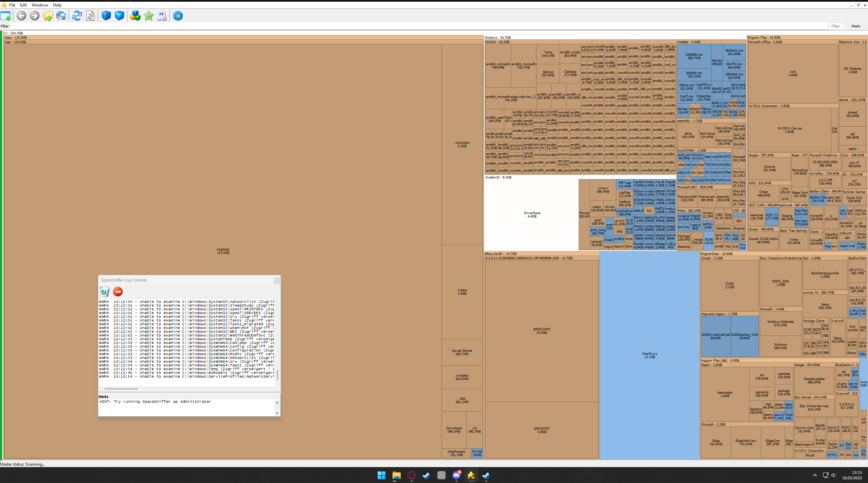Toggle the ghost free space icon
The width and height of the screenshot is (868, 483).
[162, 16]
